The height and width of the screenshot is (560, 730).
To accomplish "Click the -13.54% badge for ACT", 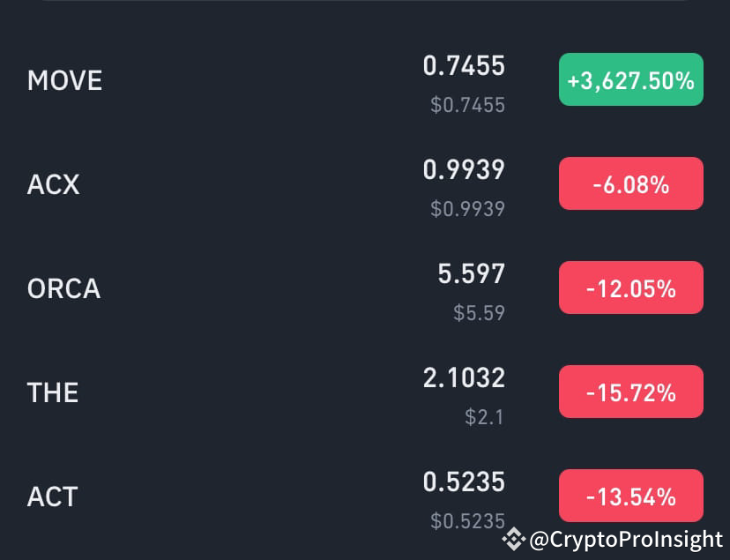I will click(630, 496).
